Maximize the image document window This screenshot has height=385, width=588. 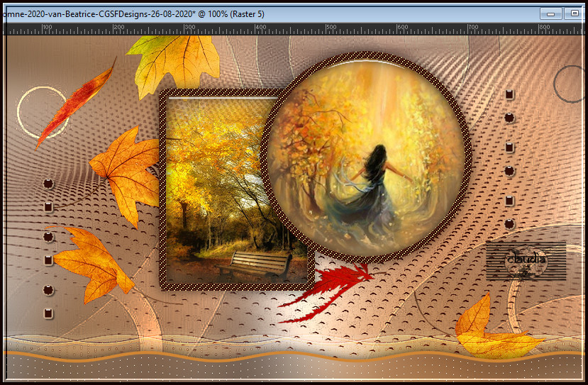pyautogui.click(x=574, y=14)
